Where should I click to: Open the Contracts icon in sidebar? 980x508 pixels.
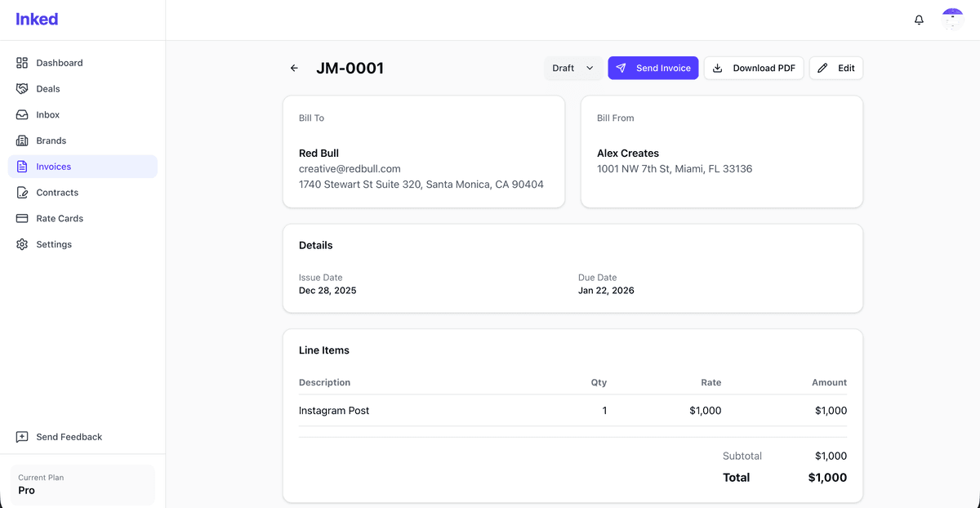click(x=22, y=192)
